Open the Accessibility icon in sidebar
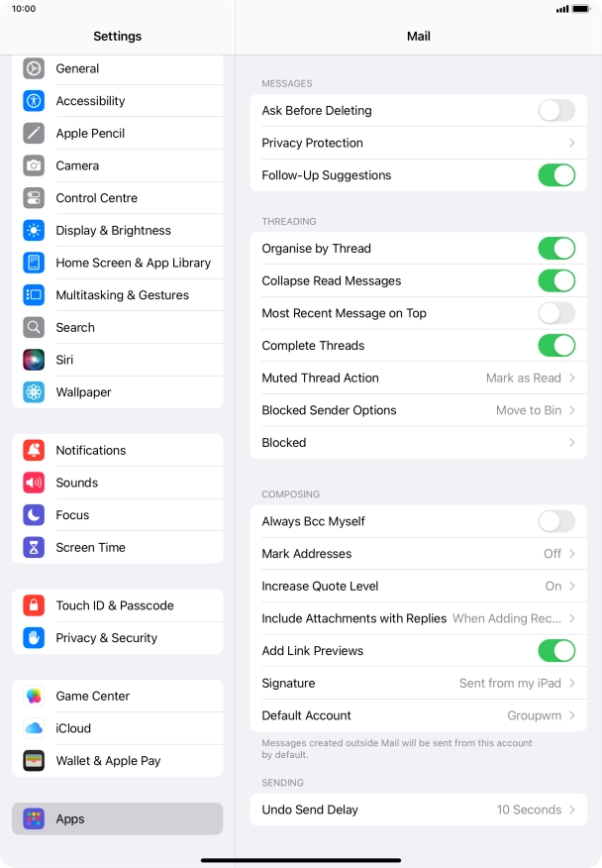Image resolution: width=602 pixels, height=868 pixels. pyautogui.click(x=34, y=101)
